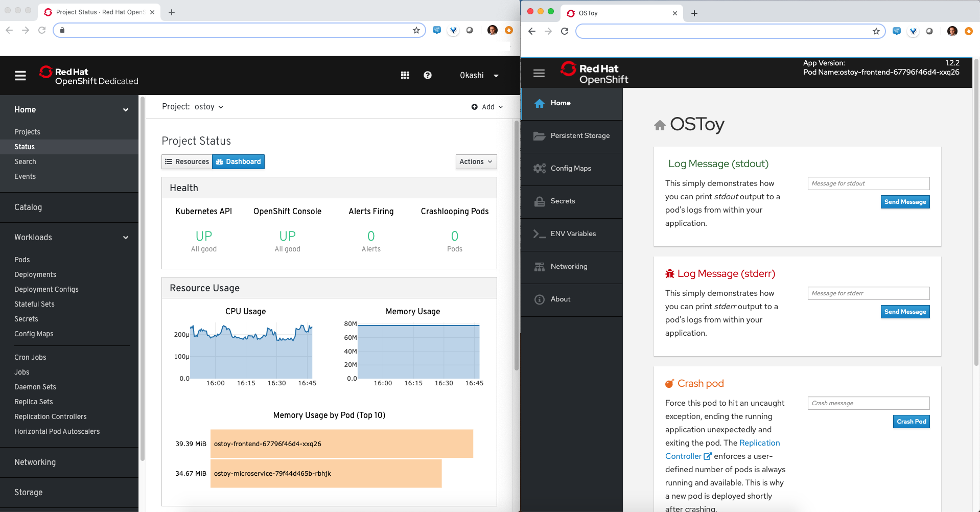Click the Secrets briefcase icon
The height and width of the screenshot is (512, 980).
(540, 201)
